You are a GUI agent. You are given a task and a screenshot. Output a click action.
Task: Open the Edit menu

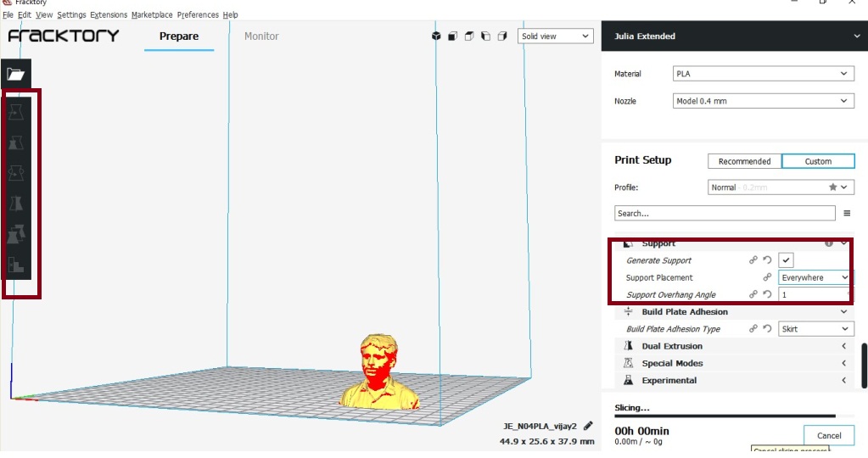pos(25,14)
